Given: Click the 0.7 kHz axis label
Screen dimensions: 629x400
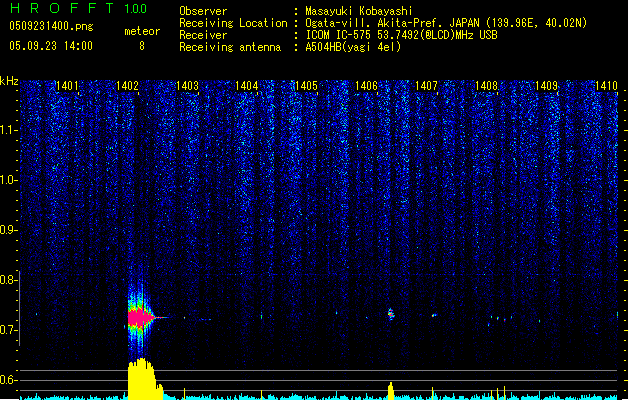Looking at the screenshot, I should pyautogui.click(x=8, y=330).
